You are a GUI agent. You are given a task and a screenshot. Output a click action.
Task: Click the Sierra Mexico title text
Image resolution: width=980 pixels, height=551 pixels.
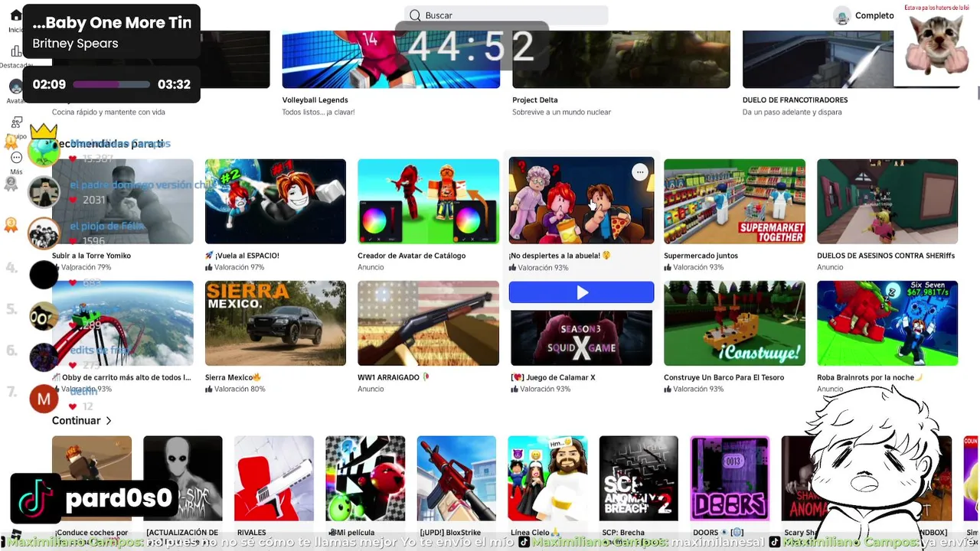[229, 377]
